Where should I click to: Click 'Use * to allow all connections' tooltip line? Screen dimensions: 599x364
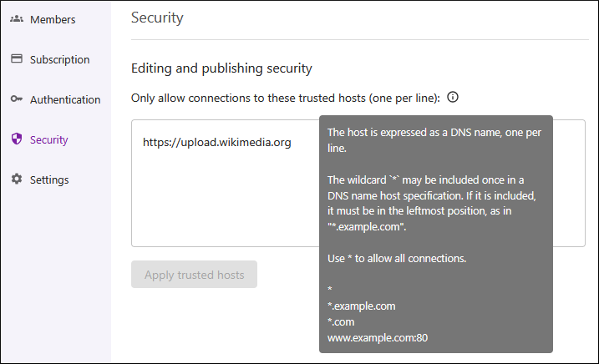tap(396, 258)
